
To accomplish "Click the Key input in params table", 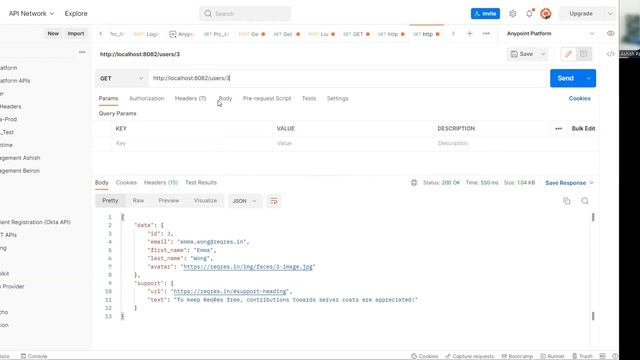I will pos(192,143).
